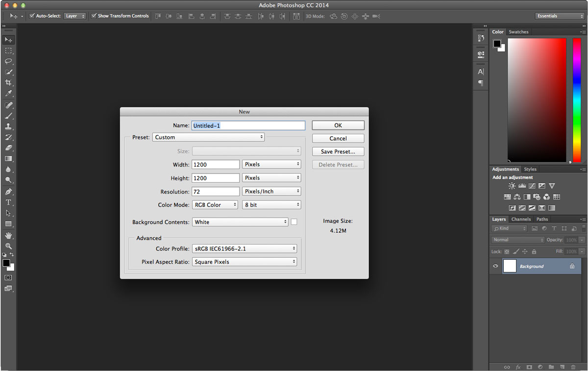Open the Color Mode RGB Color dropdown

click(215, 205)
